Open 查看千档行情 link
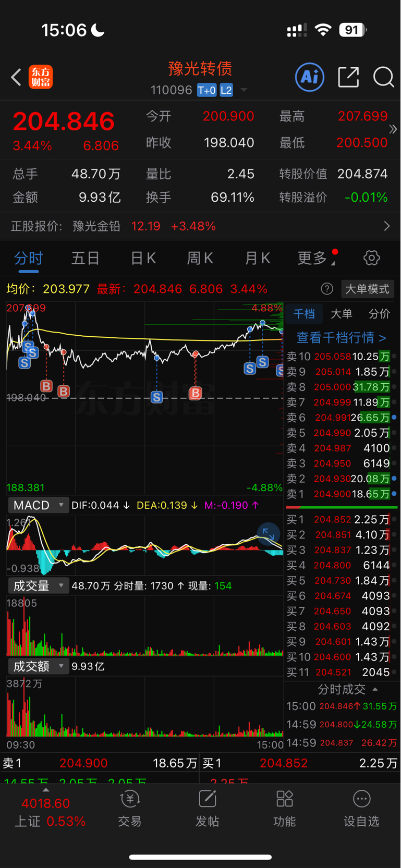 coord(342,337)
